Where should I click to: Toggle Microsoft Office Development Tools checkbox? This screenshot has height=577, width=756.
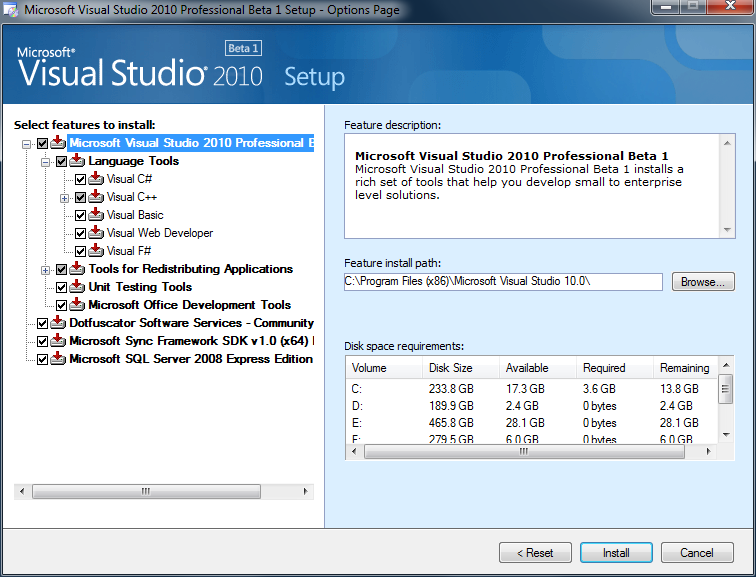61,306
